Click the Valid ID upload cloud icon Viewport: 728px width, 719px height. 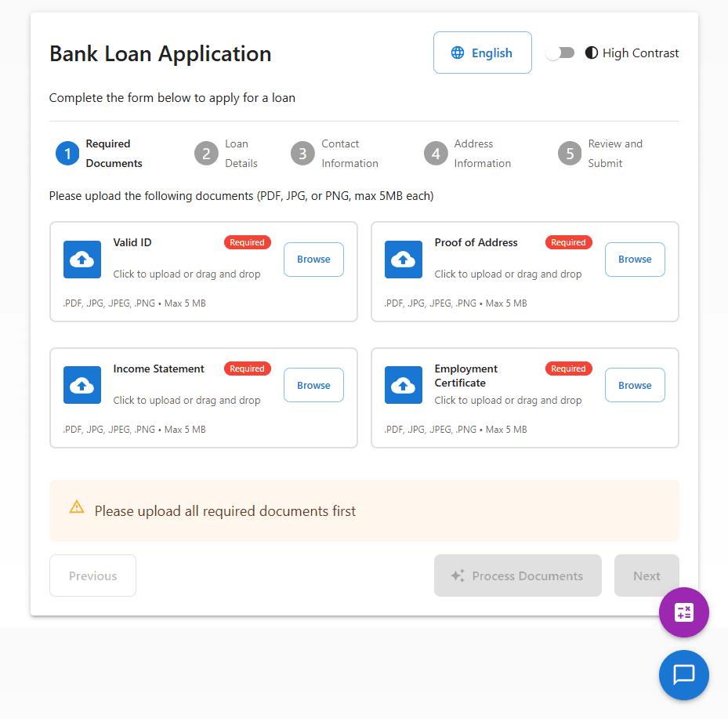[81, 260]
